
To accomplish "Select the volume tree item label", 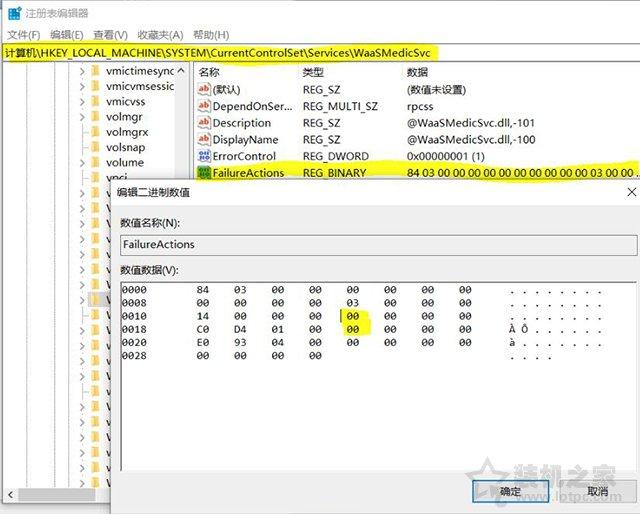I will [x=124, y=162].
